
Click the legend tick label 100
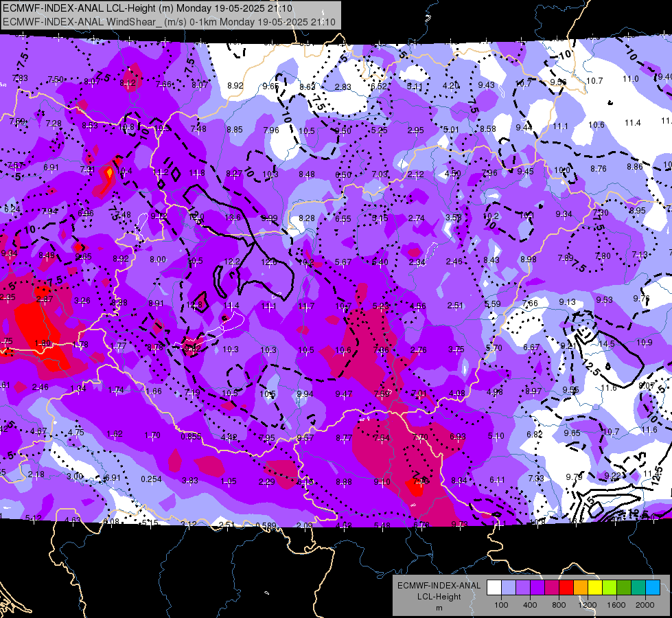pyautogui.click(x=501, y=605)
